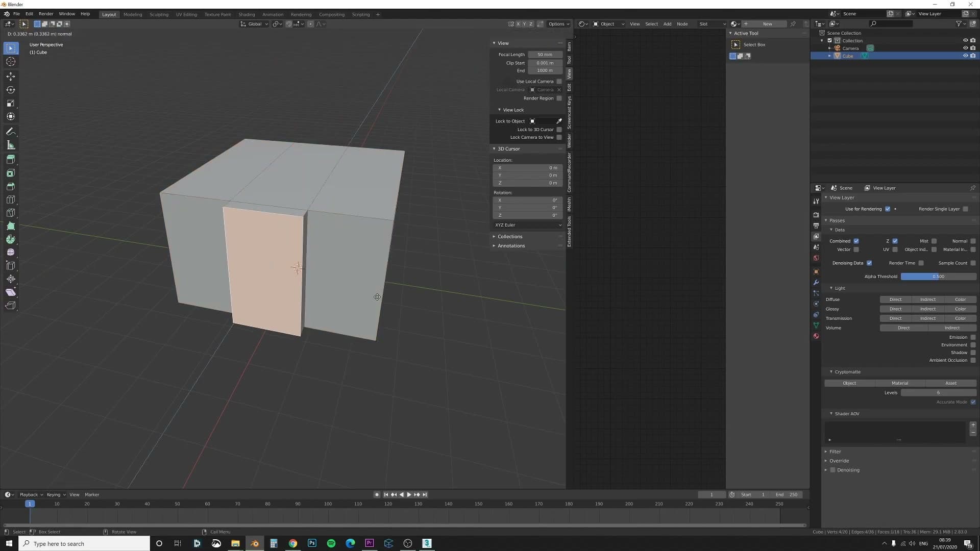Uncheck the Denoising Data checkbox
This screenshot has width=980, height=551.
point(869,263)
